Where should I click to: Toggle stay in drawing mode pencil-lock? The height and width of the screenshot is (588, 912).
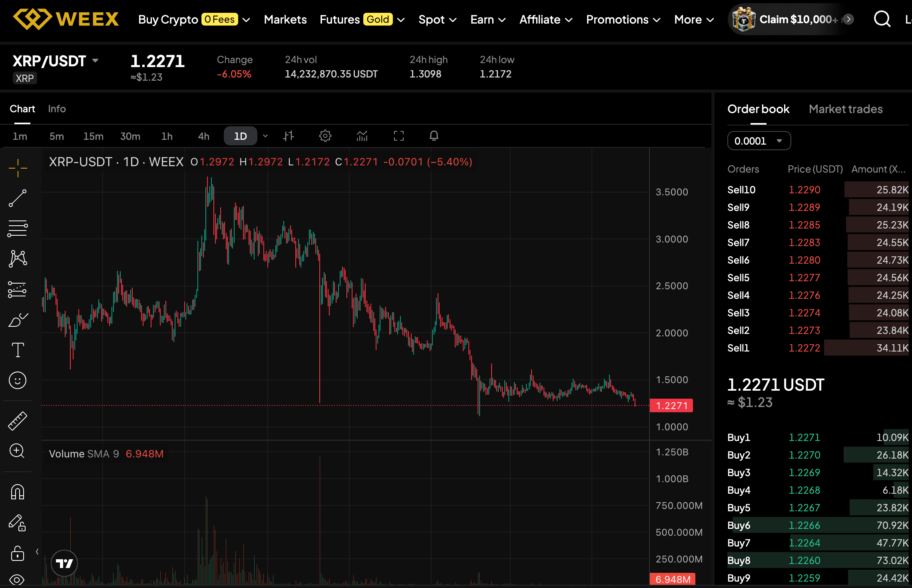(18, 522)
